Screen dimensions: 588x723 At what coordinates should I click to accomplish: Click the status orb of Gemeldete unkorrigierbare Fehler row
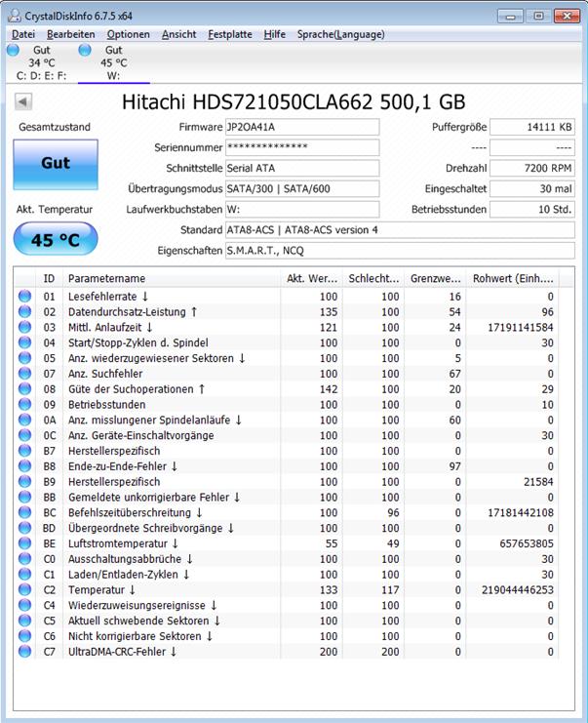tap(25, 497)
